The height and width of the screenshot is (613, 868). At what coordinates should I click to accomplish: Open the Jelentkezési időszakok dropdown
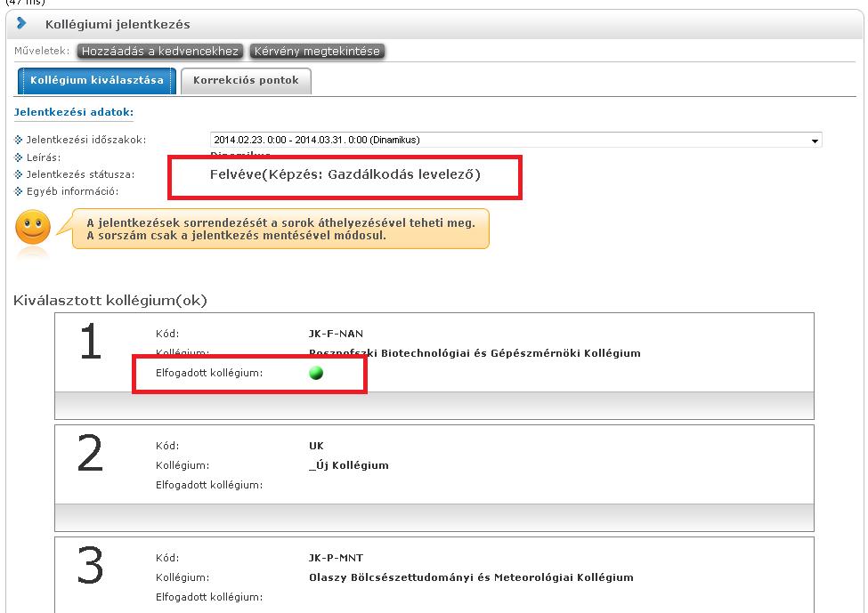click(x=516, y=140)
